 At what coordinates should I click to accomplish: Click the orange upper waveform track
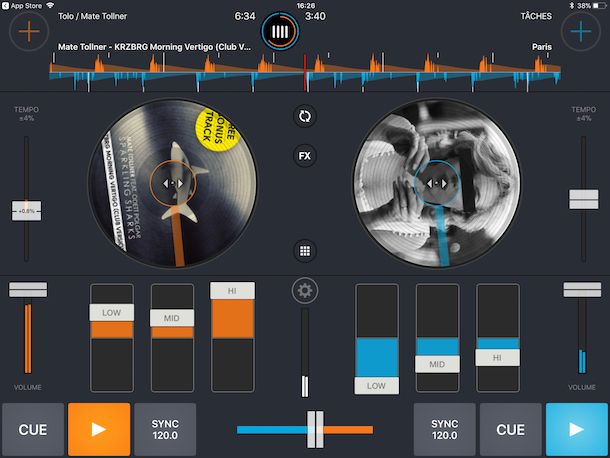[x=305, y=64]
